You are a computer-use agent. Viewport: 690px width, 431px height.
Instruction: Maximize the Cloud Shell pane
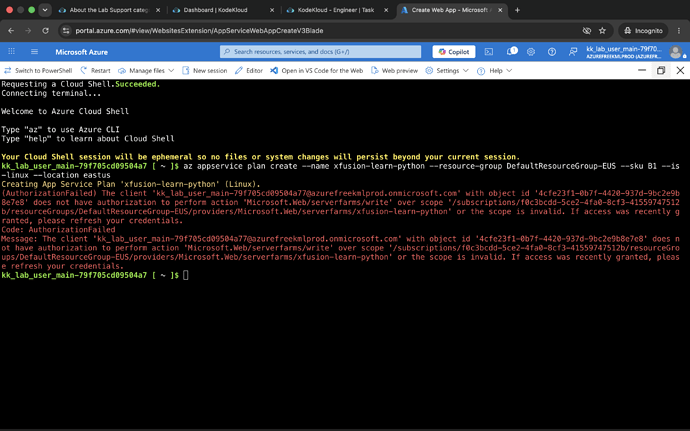point(661,70)
